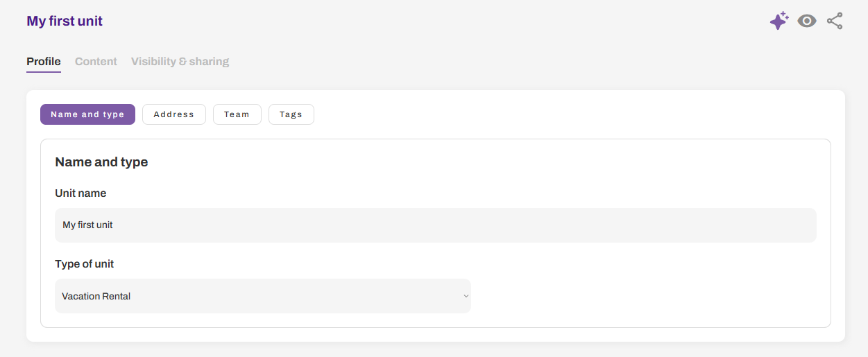Click the share icon at top right
The width and height of the screenshot is (868, 357).
[x=835, y=21]
